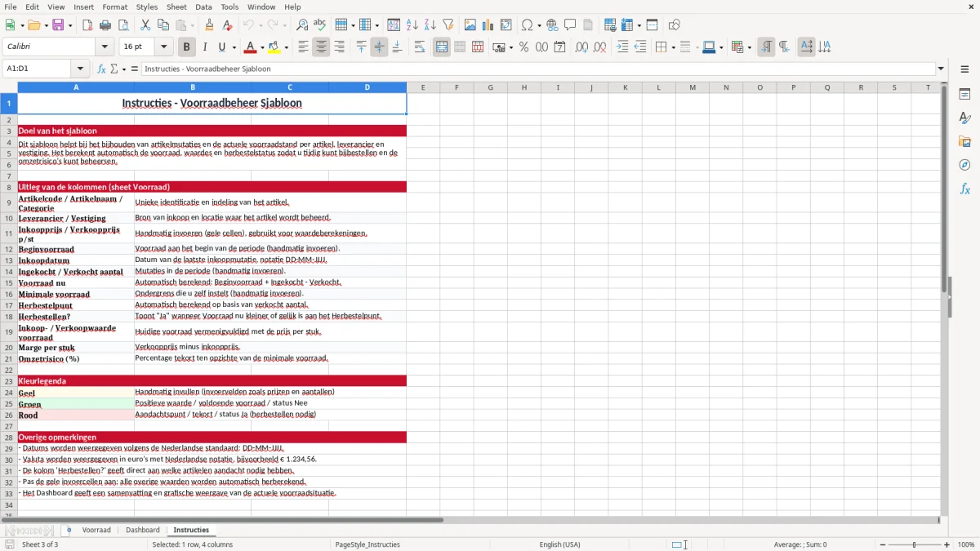The height and width of the screenshot is (551, 980).
Task: Align cell text right
Action: [340, 47]
